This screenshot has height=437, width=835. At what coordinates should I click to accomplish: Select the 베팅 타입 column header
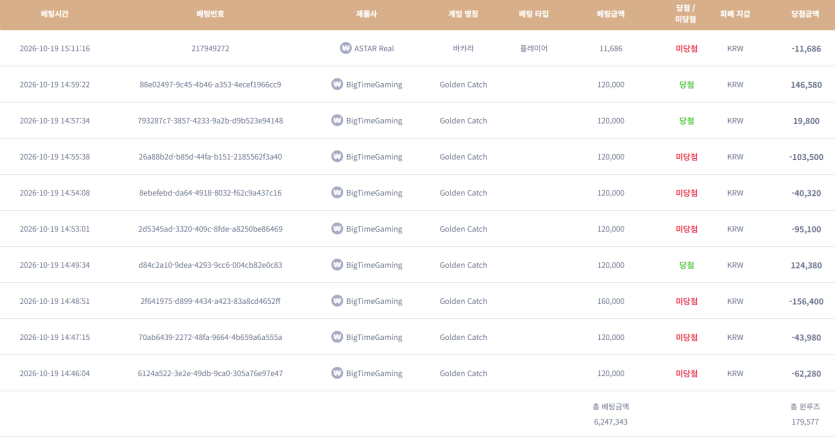click(534, 14)
